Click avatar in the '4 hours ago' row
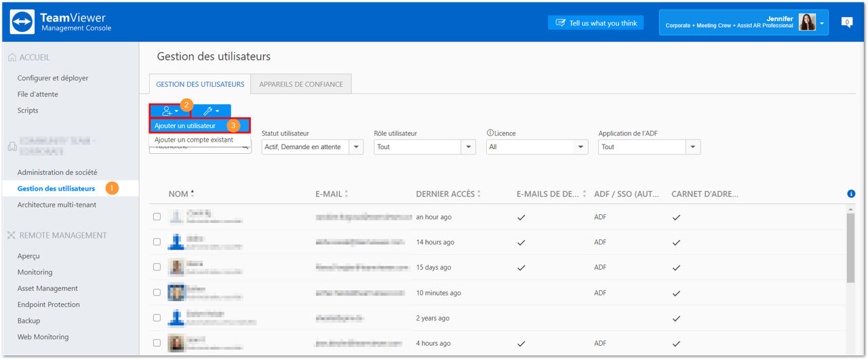The width and height of the screenshot is (868, 360). point(176,343)
